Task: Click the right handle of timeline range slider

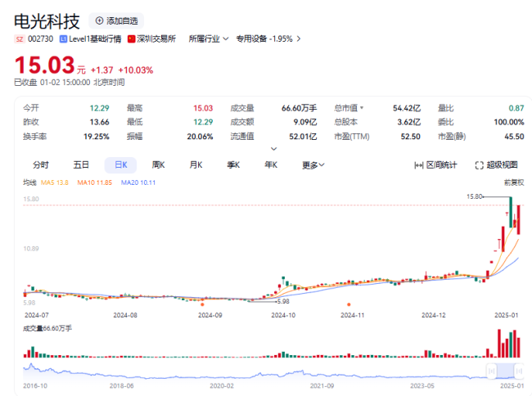Action: [519, 371]
